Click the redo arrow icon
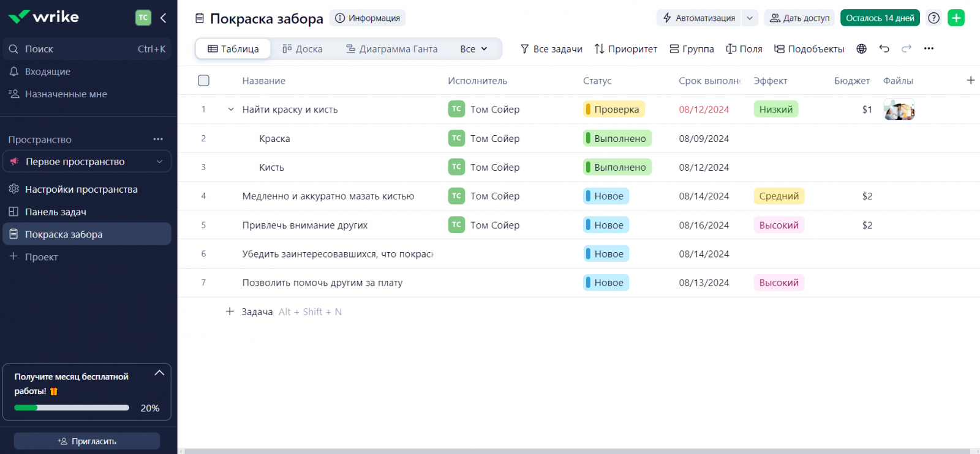980x454 pixels. 907,49
